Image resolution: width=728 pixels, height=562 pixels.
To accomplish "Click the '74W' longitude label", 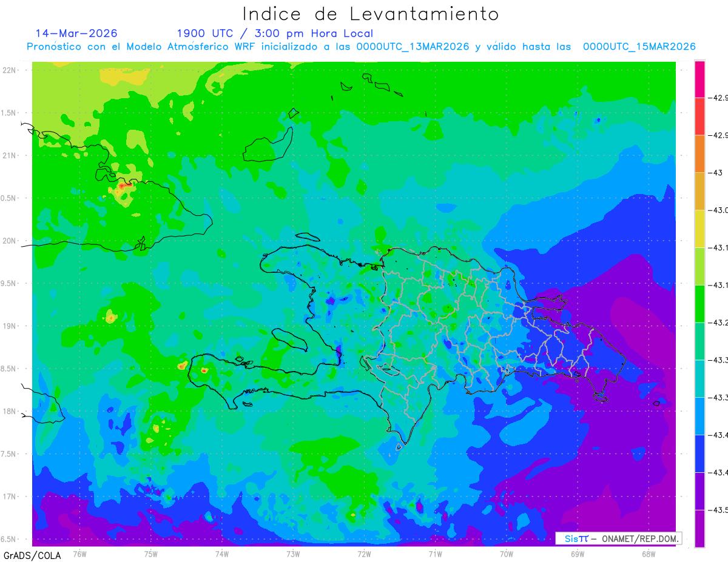I will click(221, 553).
